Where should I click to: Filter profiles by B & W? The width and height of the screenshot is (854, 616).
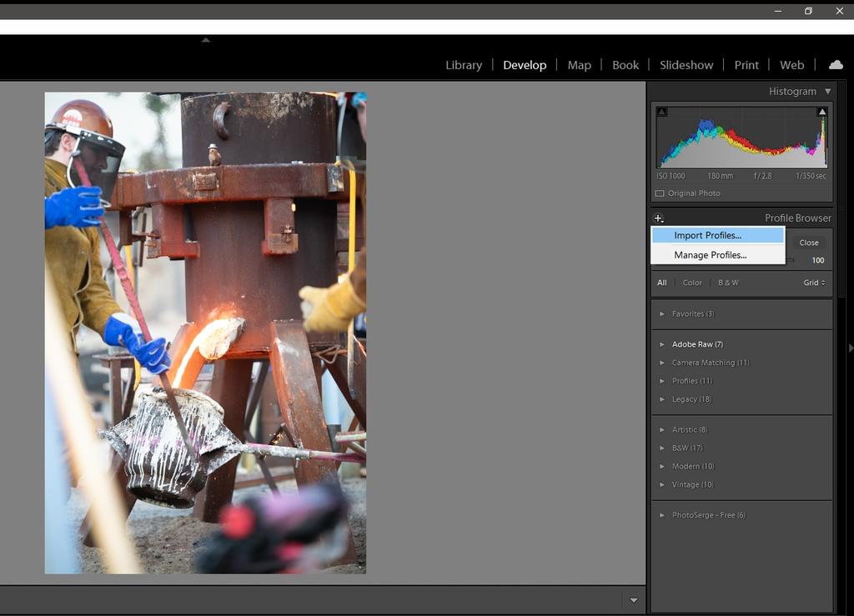click(728, 283)
